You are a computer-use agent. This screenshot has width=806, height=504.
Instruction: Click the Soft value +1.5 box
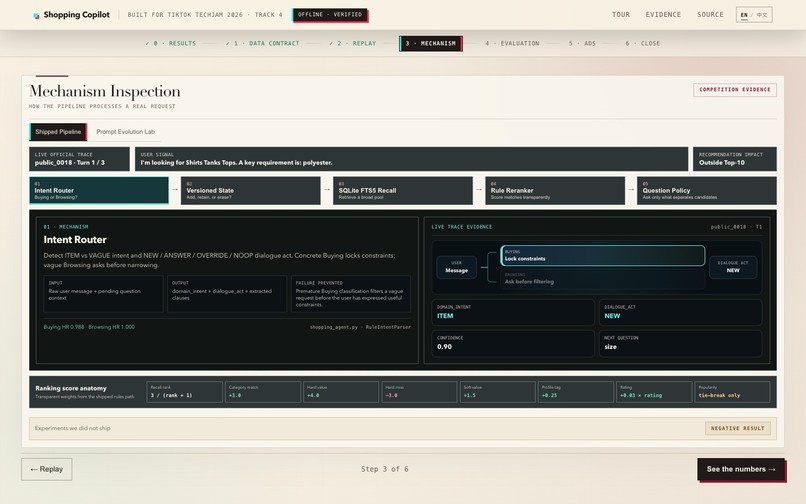point(498,392)
